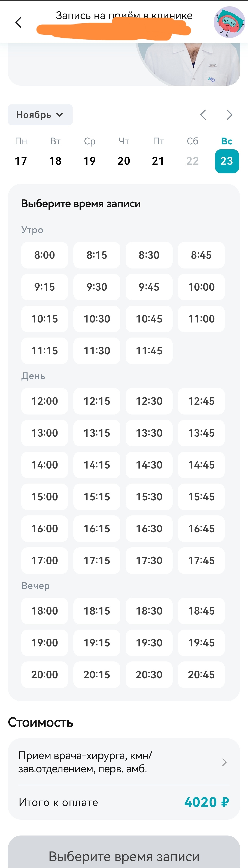Select Wednesday 19 in calendar

coord(89,161)
